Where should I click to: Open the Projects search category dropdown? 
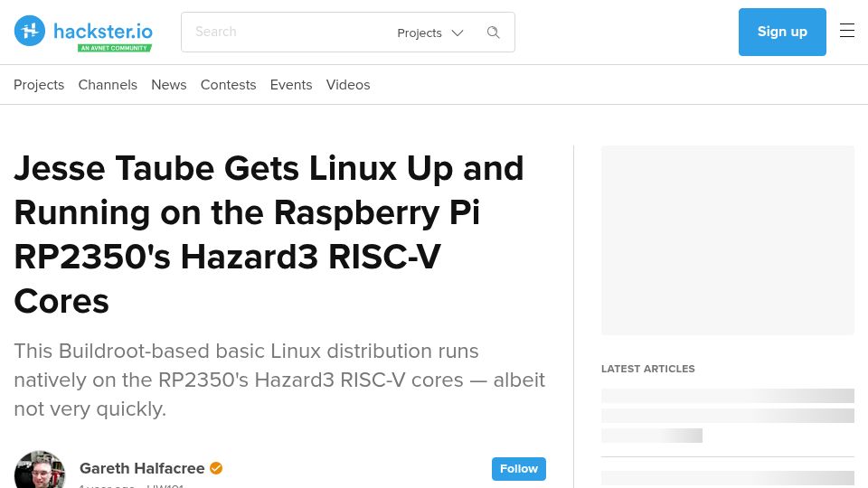click(x=429, y=33)
